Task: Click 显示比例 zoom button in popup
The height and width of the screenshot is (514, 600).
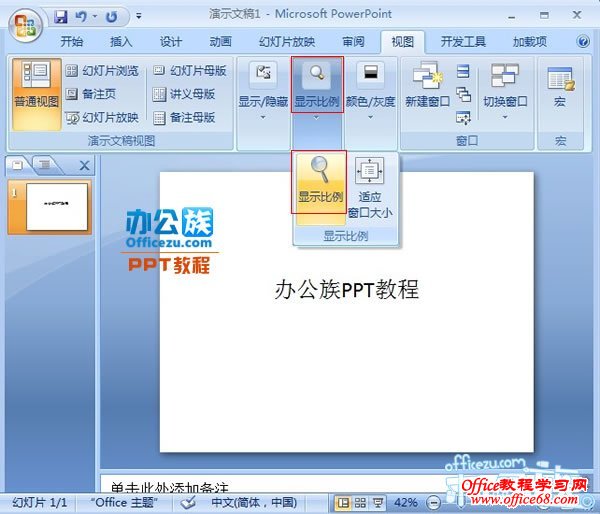Action: point(320,188)
